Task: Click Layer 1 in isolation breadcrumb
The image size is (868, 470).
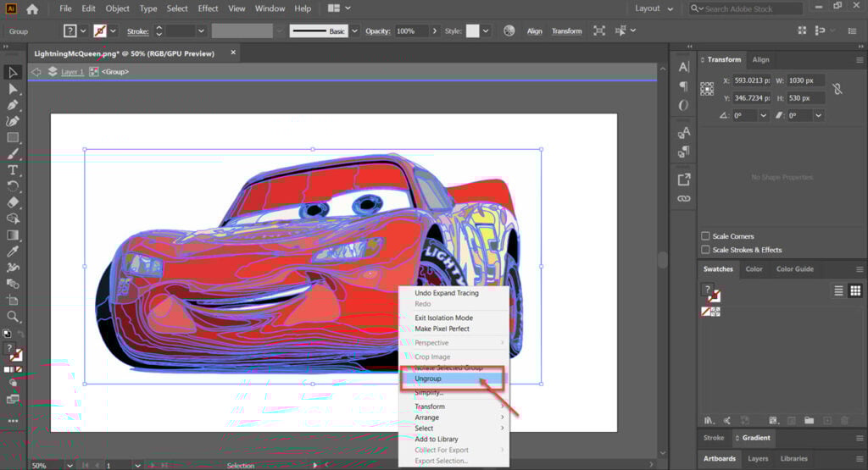Action: point(73,72)
